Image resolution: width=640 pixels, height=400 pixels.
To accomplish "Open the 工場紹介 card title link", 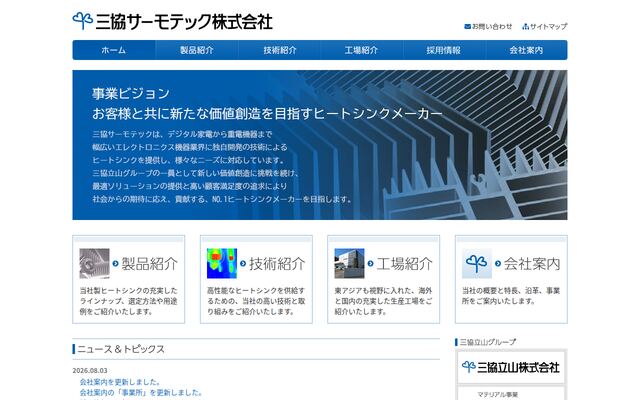I will pos(404,264).
